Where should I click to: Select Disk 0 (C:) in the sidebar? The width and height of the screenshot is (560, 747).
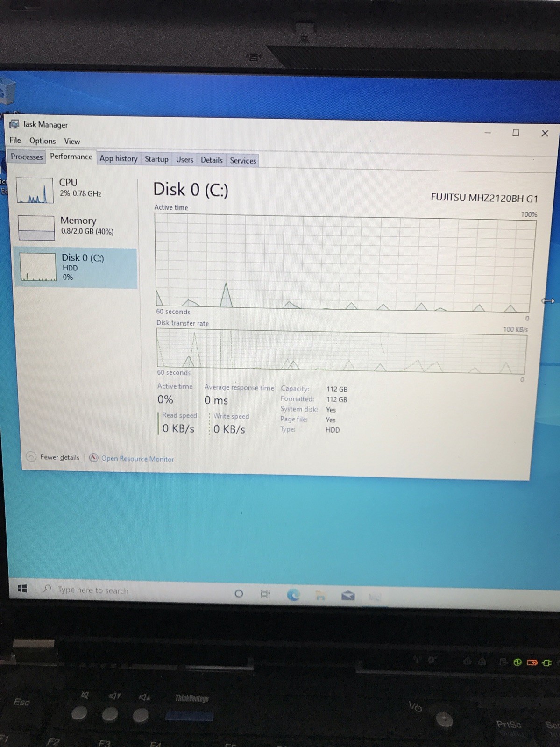coord(76,268)
